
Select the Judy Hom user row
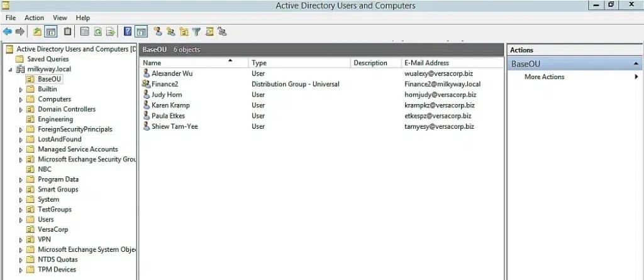[x=321, y=95]
